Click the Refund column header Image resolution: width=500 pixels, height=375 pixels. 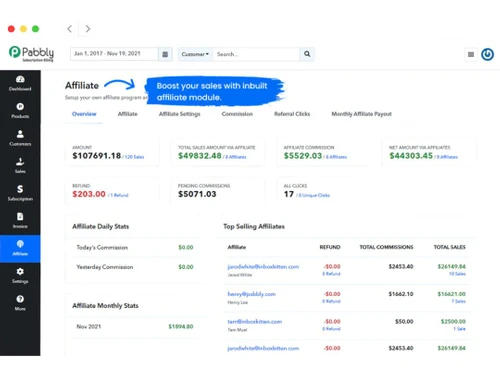click(330, 247)
